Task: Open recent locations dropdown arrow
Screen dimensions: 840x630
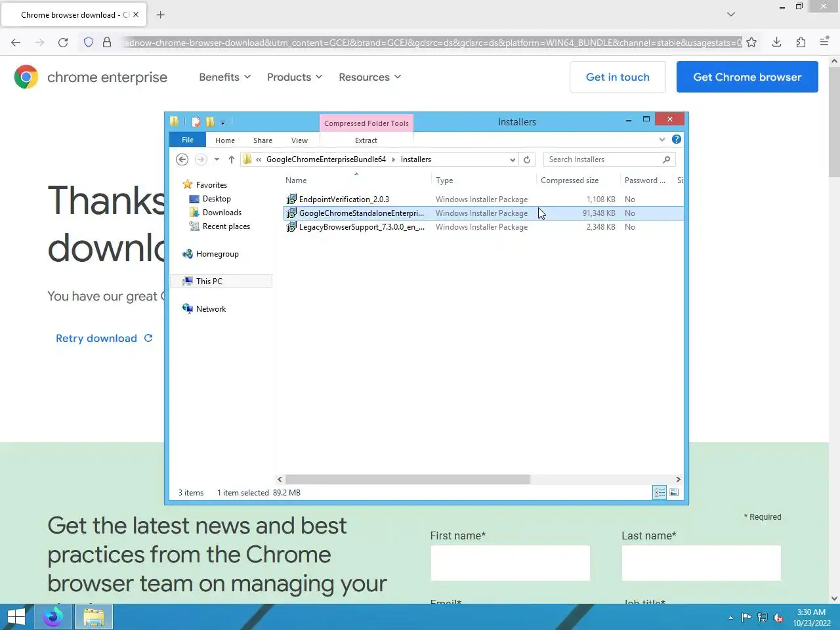Action: [217, 159]
